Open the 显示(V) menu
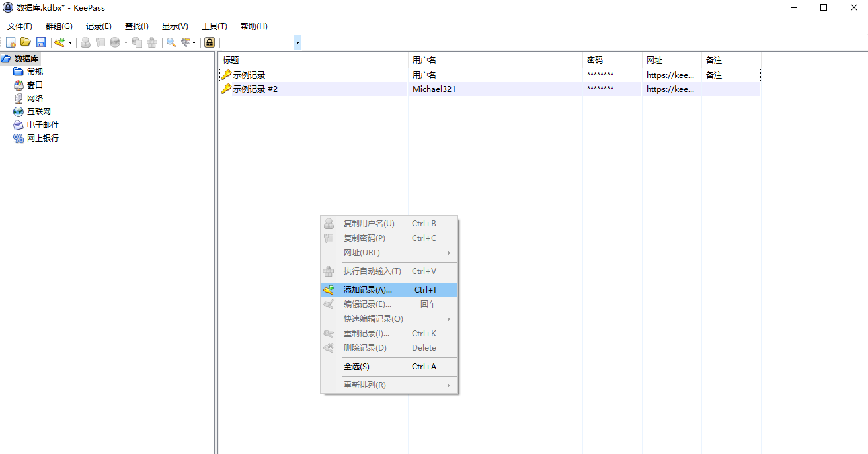Image resolution: width=868 pixels, height=454 pixels. coord(175,26)
